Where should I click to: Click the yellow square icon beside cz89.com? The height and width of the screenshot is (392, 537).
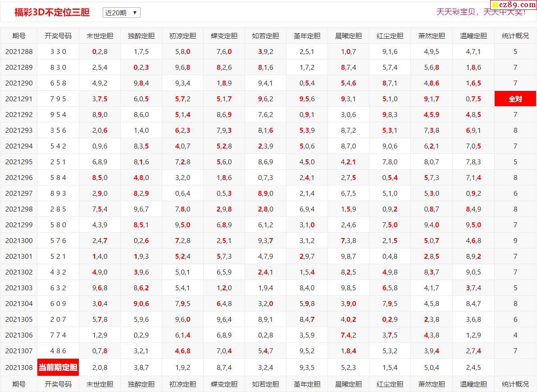click(x=495, y=5)
